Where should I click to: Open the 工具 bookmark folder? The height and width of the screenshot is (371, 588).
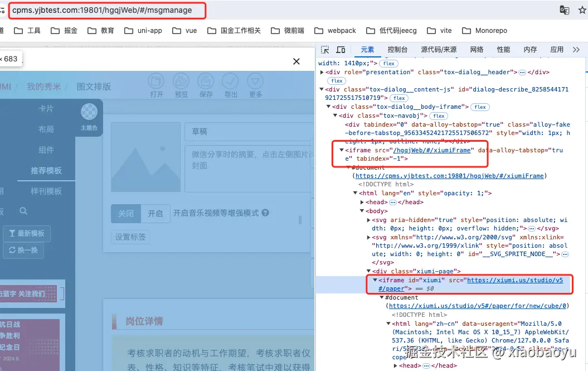click(x=27, y=31)
